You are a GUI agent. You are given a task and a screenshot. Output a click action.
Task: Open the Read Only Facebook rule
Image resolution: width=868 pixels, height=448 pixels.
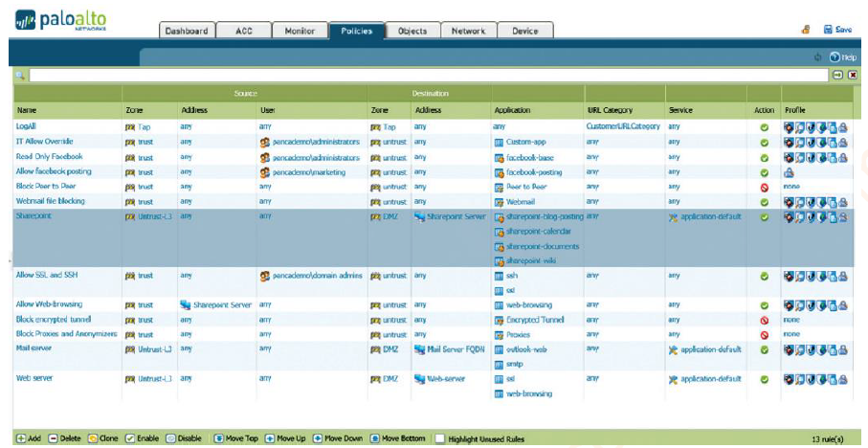click(49, 157)
